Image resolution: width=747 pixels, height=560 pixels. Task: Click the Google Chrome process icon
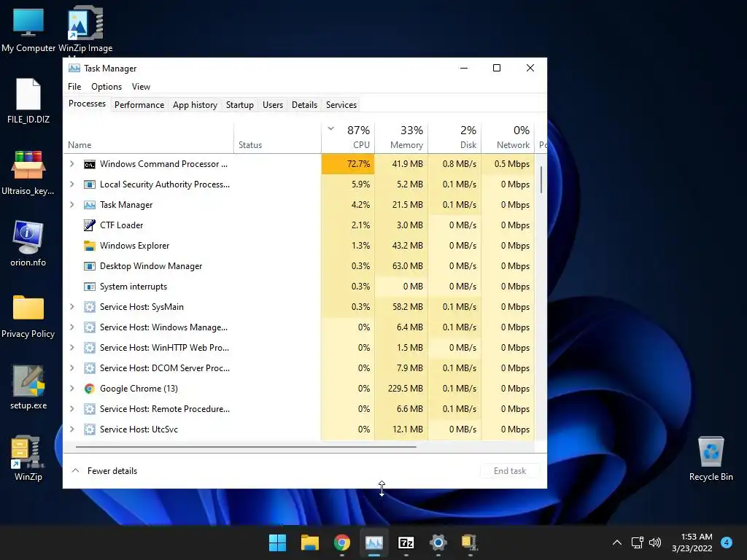(x=90, y=389)
